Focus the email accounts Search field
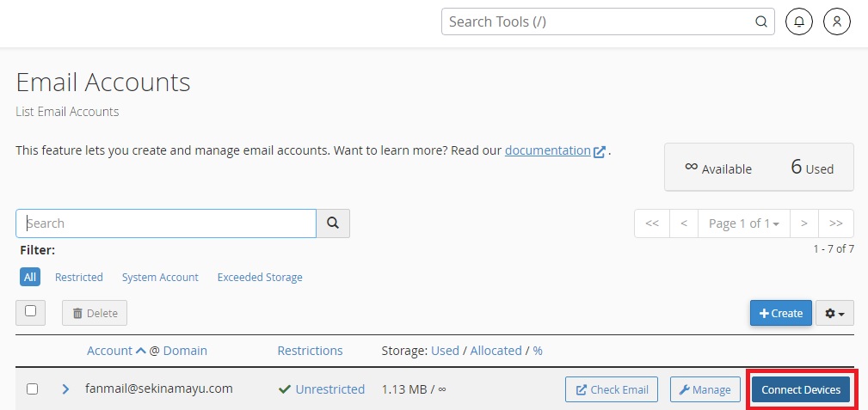This screenshot has height=410, width=868. click(x=166, y=223)
